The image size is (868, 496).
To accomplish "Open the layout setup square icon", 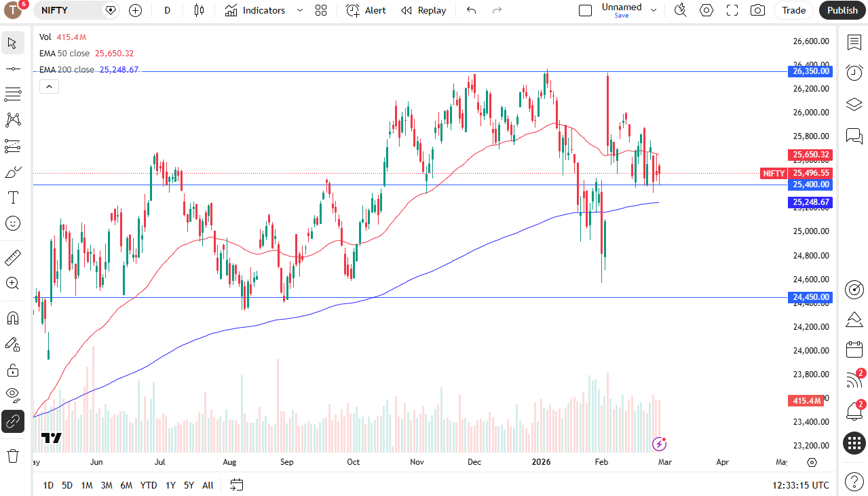I will (585, 10).
